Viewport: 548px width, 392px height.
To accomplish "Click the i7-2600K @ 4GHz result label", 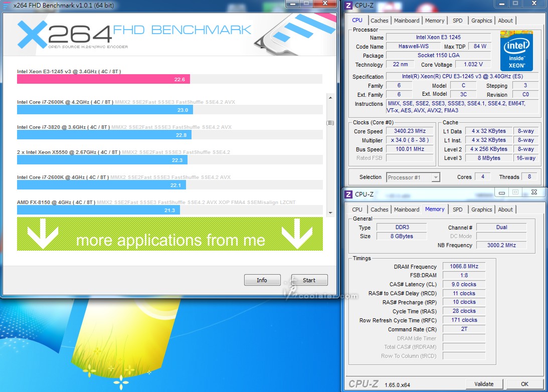I will [x=63, y=177].
